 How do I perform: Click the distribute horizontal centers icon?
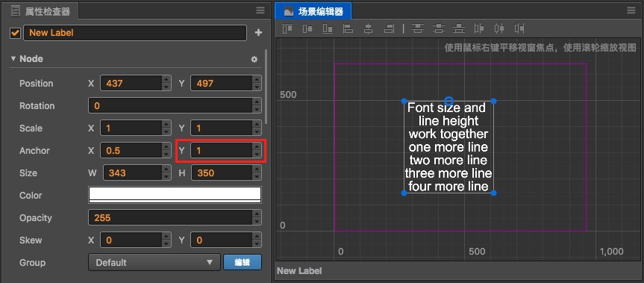(x=499, y=28)
